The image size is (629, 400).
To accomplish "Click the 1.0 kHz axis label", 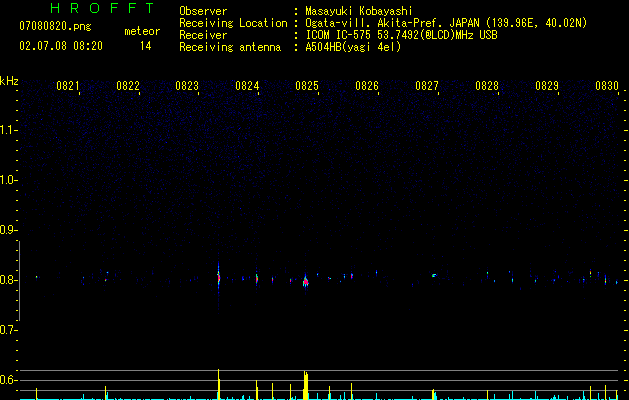I will [x=8, y=179].
